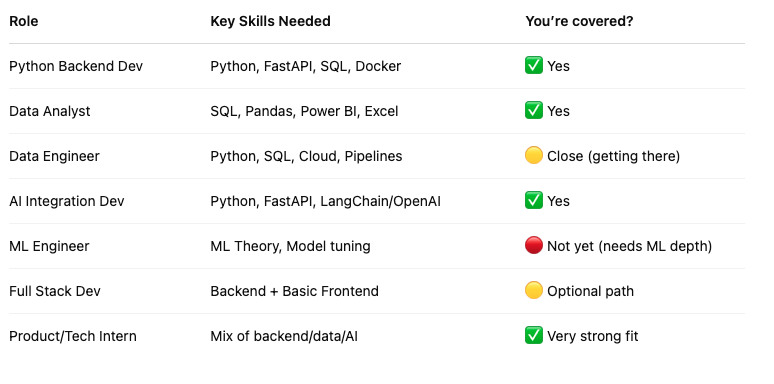This screenshot has height=384, width=774.
Task: Click yellow circle in Full Stack Dev row
Action: coord(534,290)
